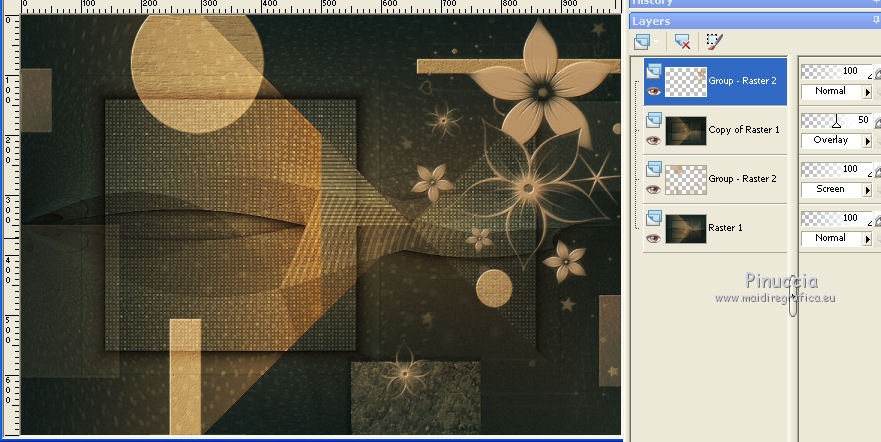The image size is (881, 442).
Task: Click the opacity slider showing 50
Action: [838, 120]
